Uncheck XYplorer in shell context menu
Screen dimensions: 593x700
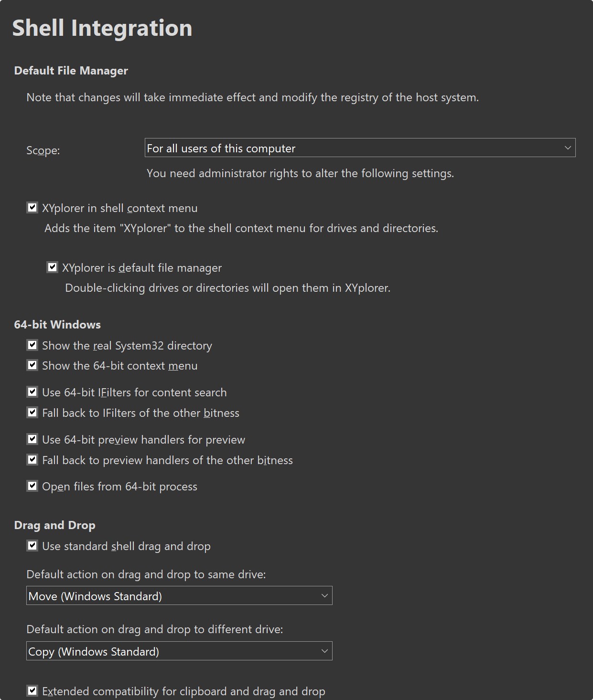[32, 208]
